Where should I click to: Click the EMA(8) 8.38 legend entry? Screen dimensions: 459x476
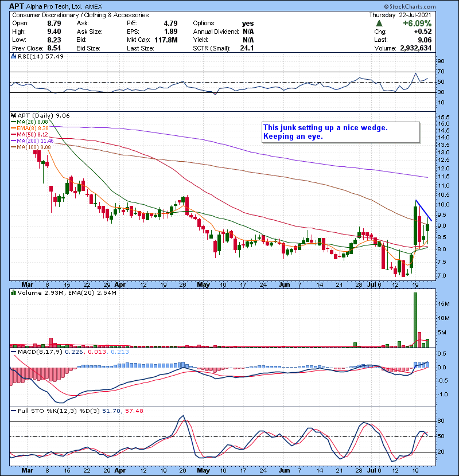30,128
